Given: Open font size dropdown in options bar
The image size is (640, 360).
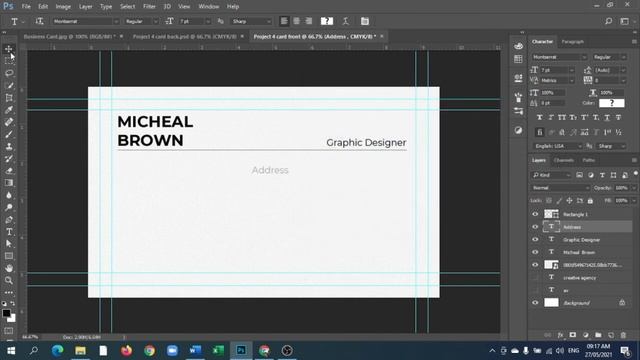Looking at the screenshot, I should 207,21.
